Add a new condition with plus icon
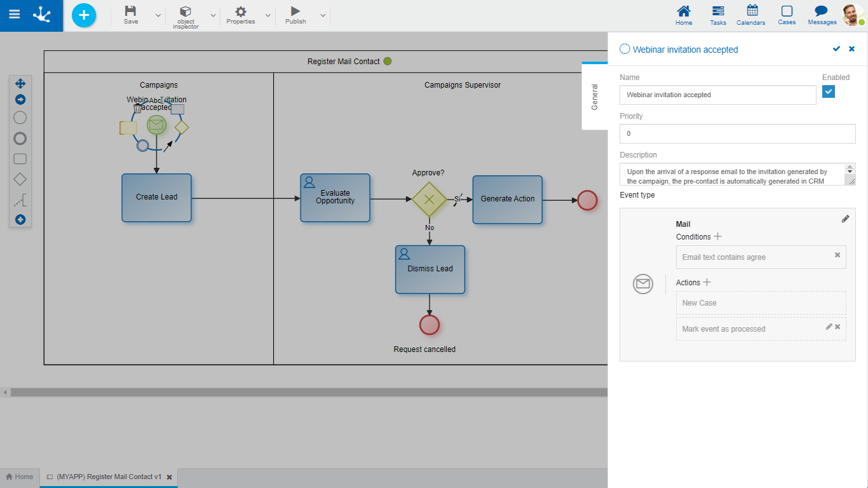This screenshot has height=488, width=868. click(x=718, y=236)
